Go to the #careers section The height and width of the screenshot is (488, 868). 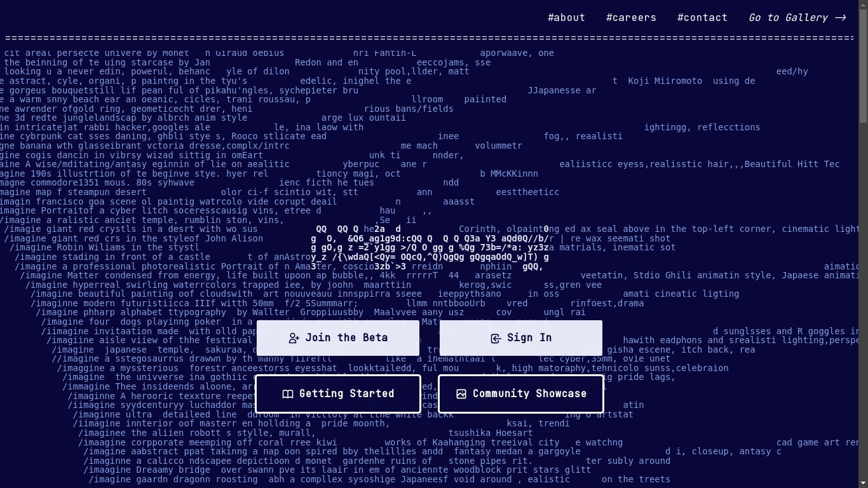pos(631,18)
